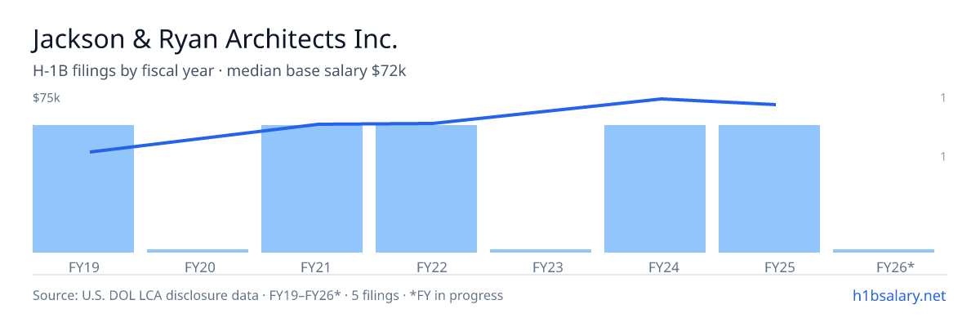Click the FY20 axis label
Image resolution: width=980 pixels, height=327 pixels.
[199, 267]
